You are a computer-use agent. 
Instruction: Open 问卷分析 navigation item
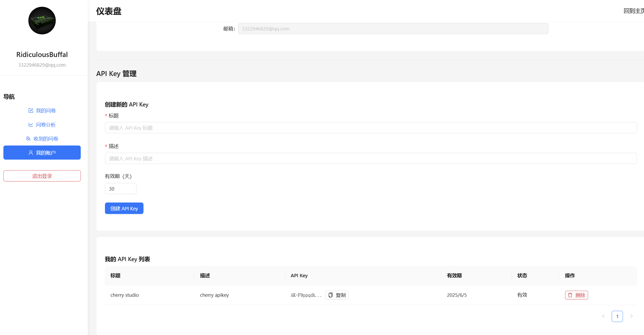pyautogui.click(x=46, y=125)
